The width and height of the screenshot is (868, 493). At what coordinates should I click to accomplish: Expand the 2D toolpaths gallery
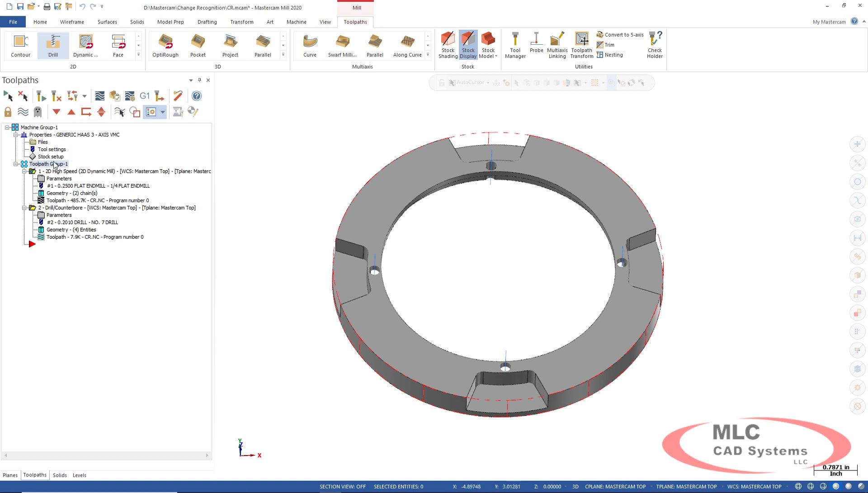(138, 55)
